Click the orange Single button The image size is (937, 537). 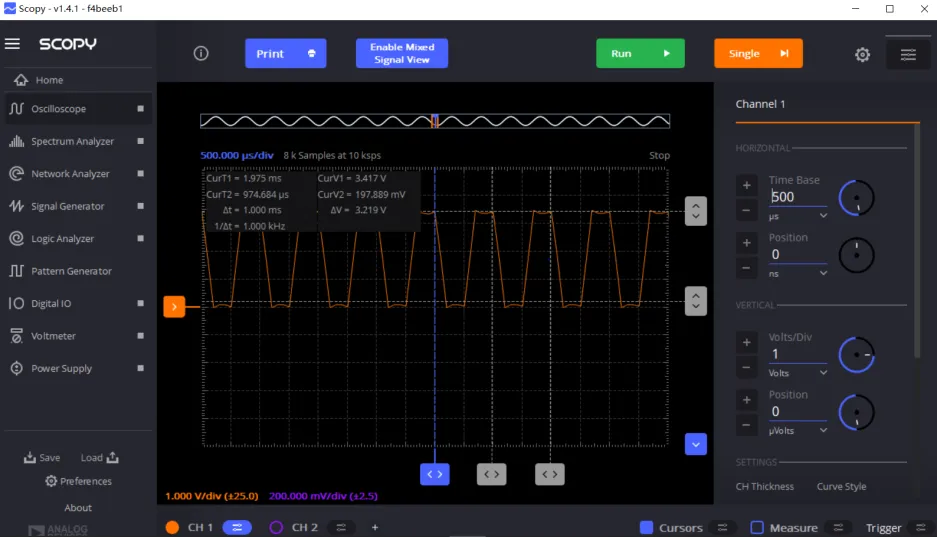pyautogui.click(x=758, y=54)
